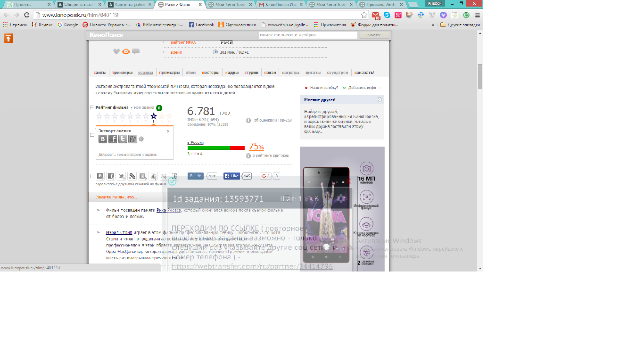
Task: Open the кадры tab
Action: tap(232, 73)
